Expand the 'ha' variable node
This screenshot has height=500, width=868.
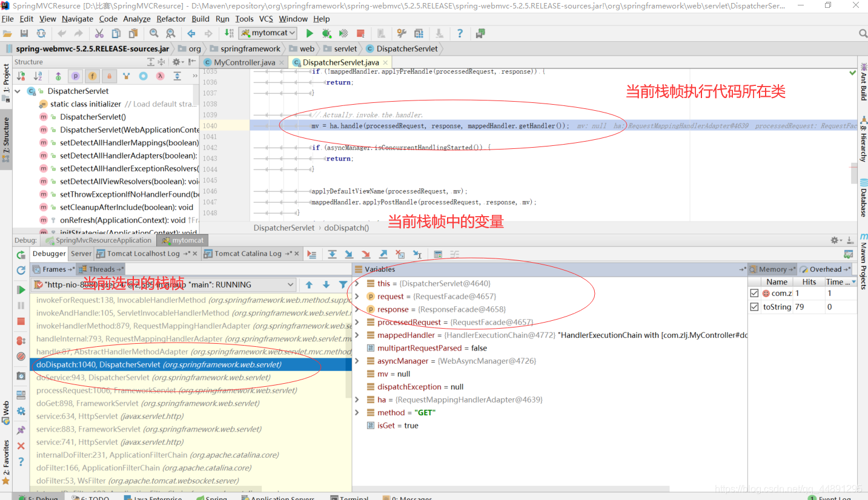(x=357, y=400)
